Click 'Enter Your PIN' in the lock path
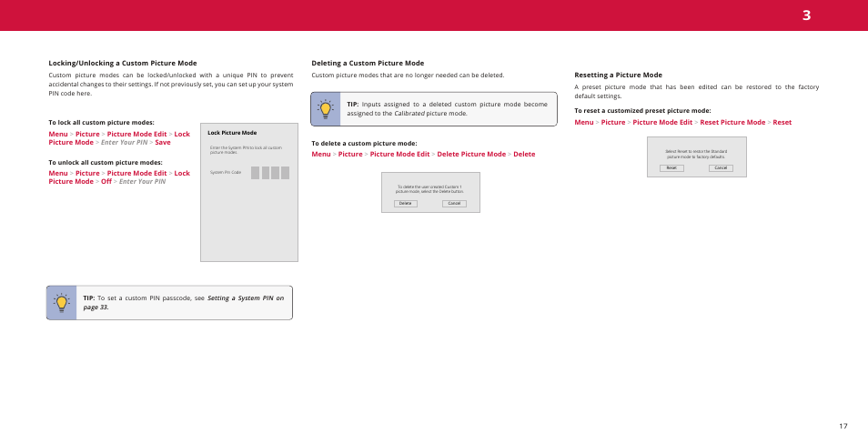Screen dimensions: 868x444 [x=124, y=143]
